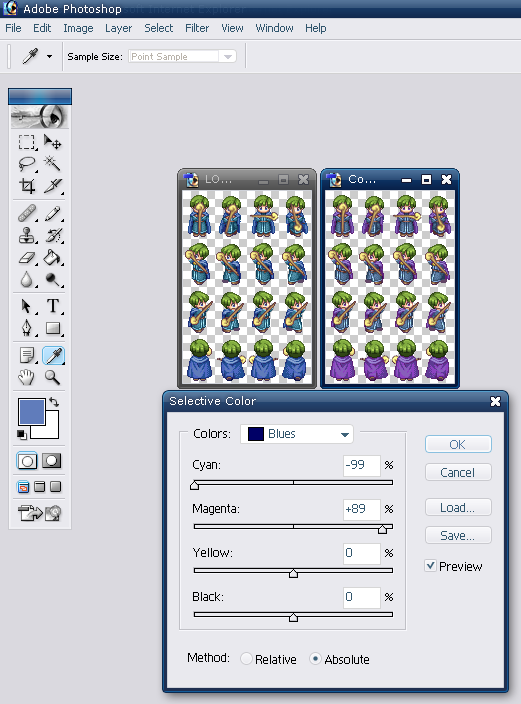Image resolution: width=521 pixels, height=704 pixels.
Task: Select the Eyedropper tool in toolbox
Action: click(x=53, y=356)
